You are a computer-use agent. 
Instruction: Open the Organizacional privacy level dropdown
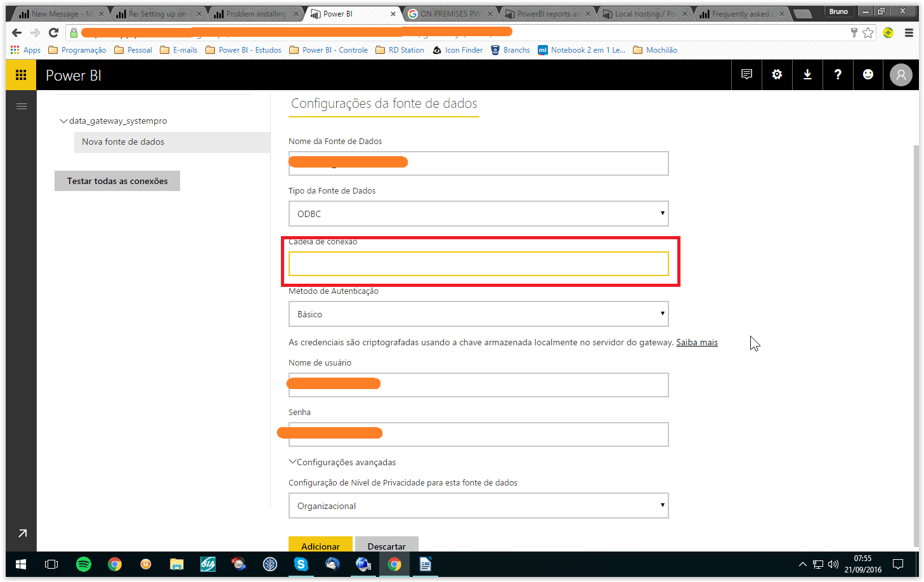click(x=661, y=505)
